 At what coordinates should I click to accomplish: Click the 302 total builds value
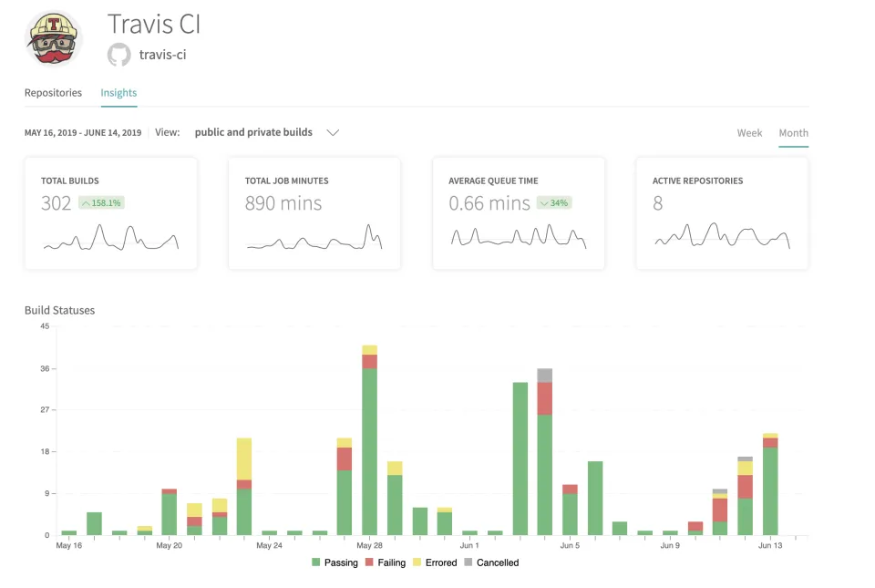pyautogui.click(x=57, y=203)
